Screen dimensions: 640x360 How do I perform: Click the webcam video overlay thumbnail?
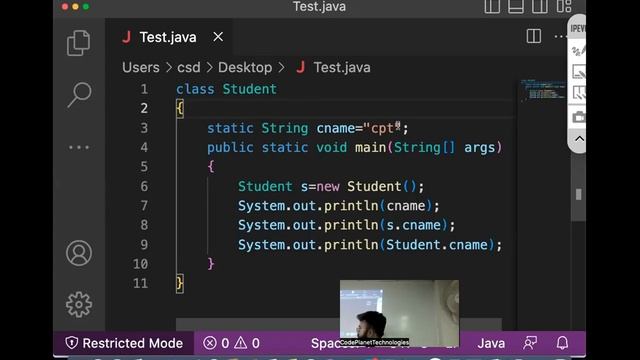coord(399,313)
